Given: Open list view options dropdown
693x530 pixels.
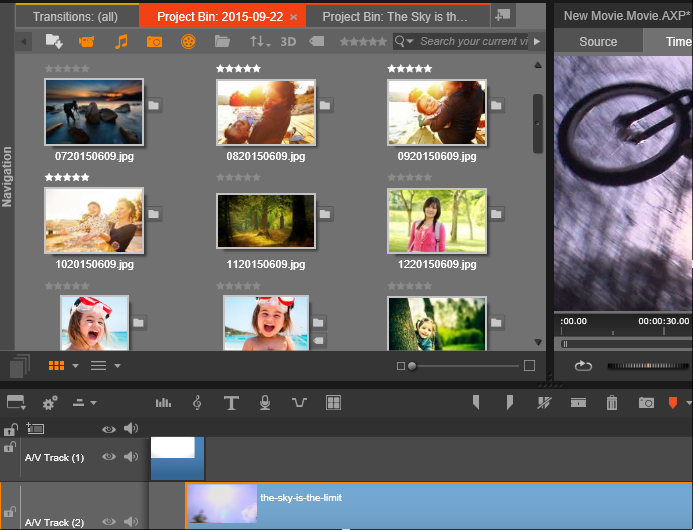Looking at the screenshot, I should pyautogui.click(x=117, y=366).
